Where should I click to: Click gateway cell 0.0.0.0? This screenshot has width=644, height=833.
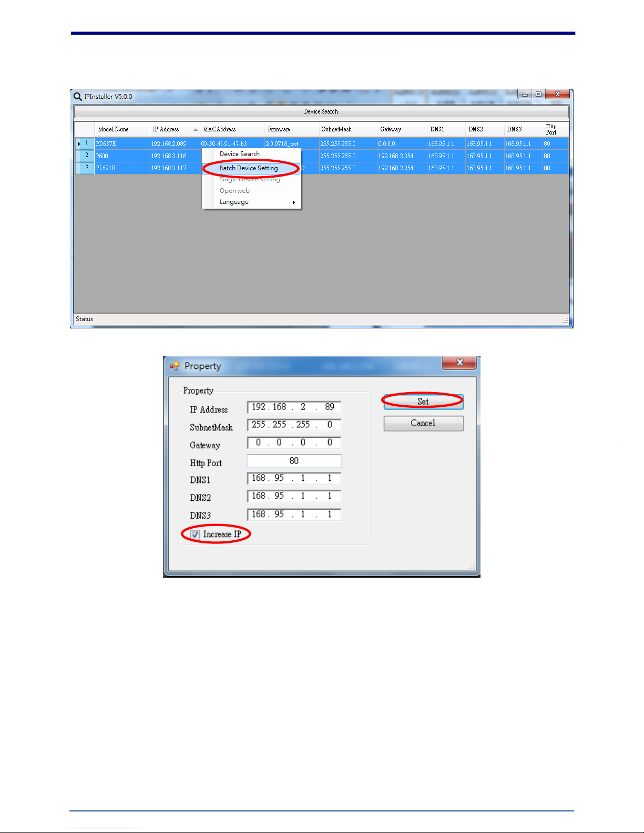tap(402, 143)
